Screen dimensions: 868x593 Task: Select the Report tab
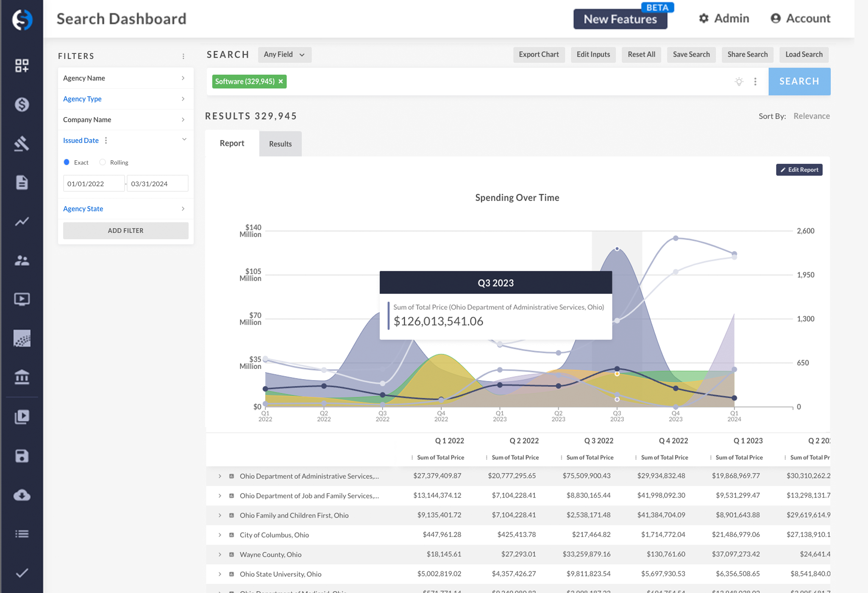pos(232,143)
